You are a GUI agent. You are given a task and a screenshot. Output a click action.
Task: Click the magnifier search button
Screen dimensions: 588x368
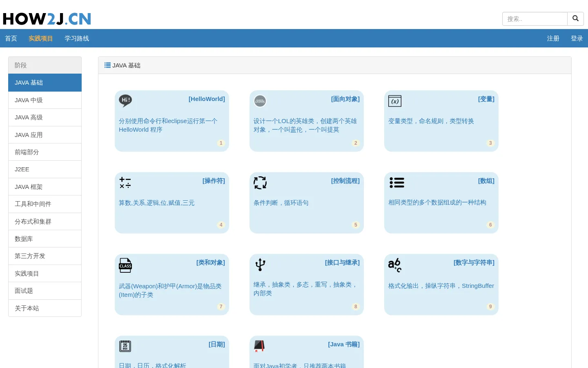576,18
